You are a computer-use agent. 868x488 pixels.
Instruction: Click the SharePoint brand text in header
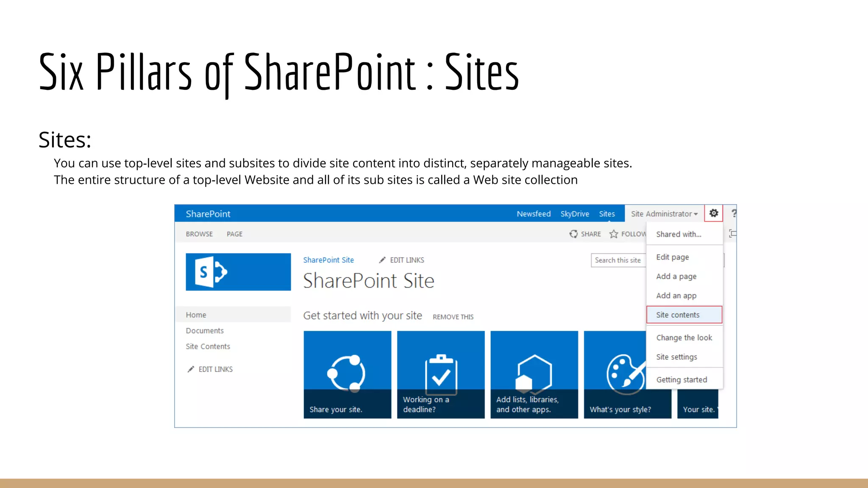point(208,214)
